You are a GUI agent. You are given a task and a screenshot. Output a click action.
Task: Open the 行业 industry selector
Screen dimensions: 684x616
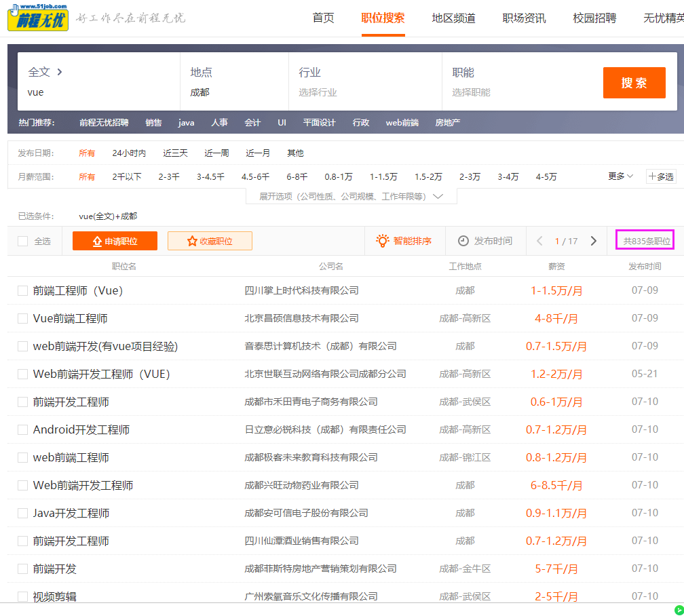[366, 81]
